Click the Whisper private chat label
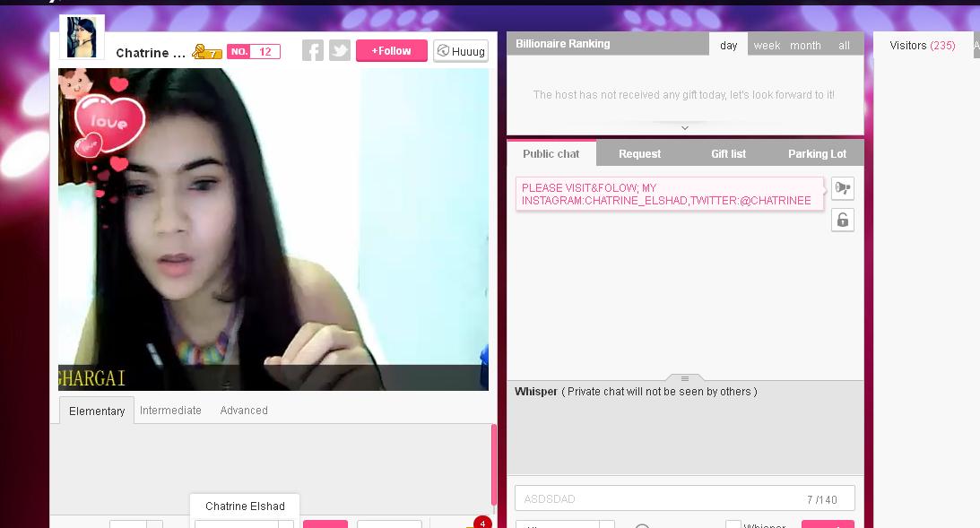The image size is (980, 528). coord(636,391)
